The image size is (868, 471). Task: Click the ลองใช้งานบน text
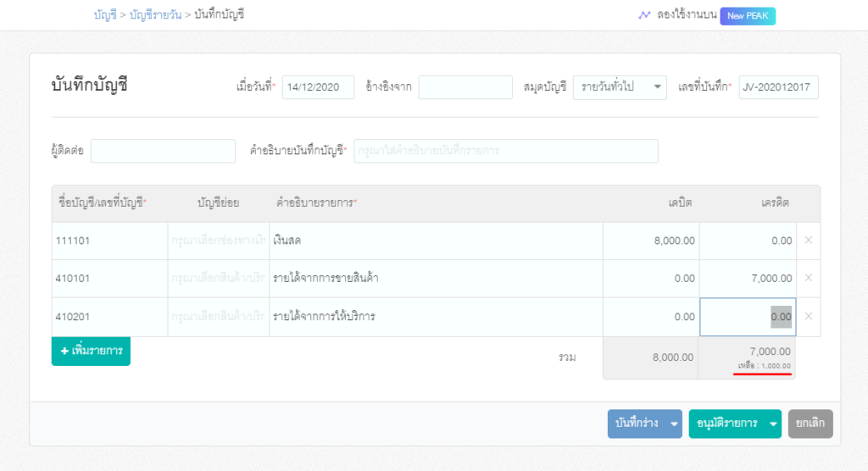click(x=687, y=15)
